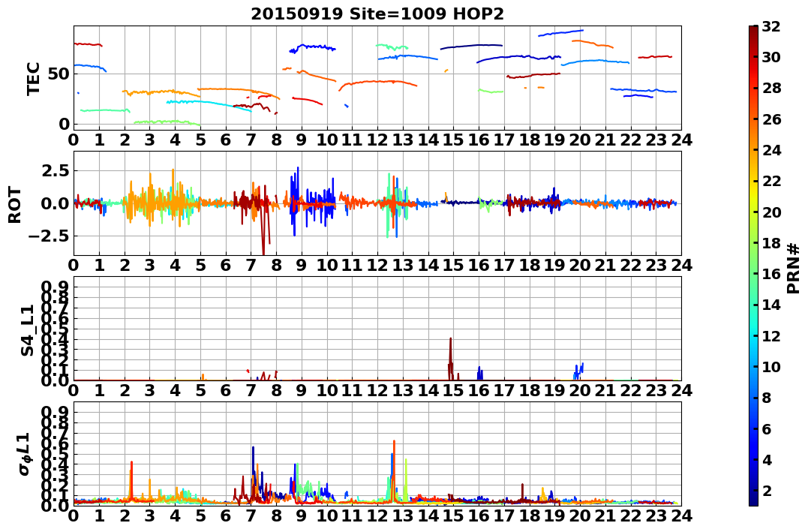
Task: Click the σφL1 y-axis label
Action: click(26, 454)
